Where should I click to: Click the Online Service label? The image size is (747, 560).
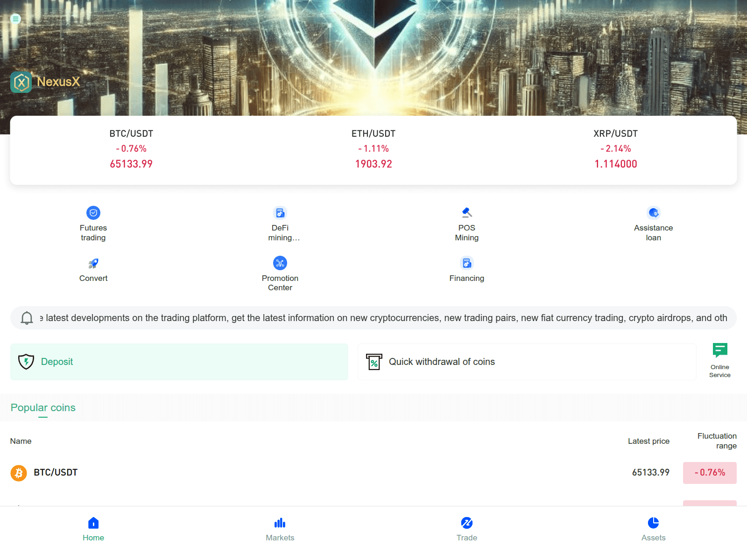720,371
